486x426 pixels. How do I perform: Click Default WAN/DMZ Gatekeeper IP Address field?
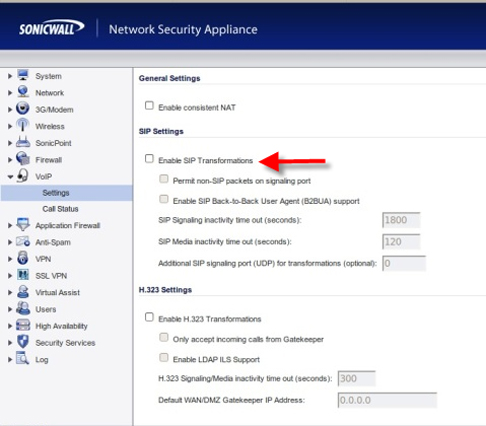pyautogui.click(x=387, y=400)
